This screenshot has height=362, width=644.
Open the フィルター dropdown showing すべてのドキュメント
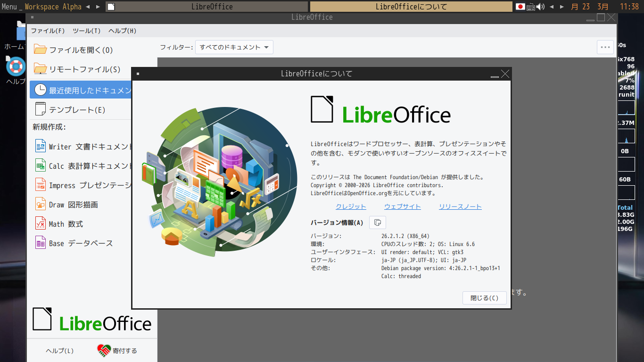click(x=234, y=47)
